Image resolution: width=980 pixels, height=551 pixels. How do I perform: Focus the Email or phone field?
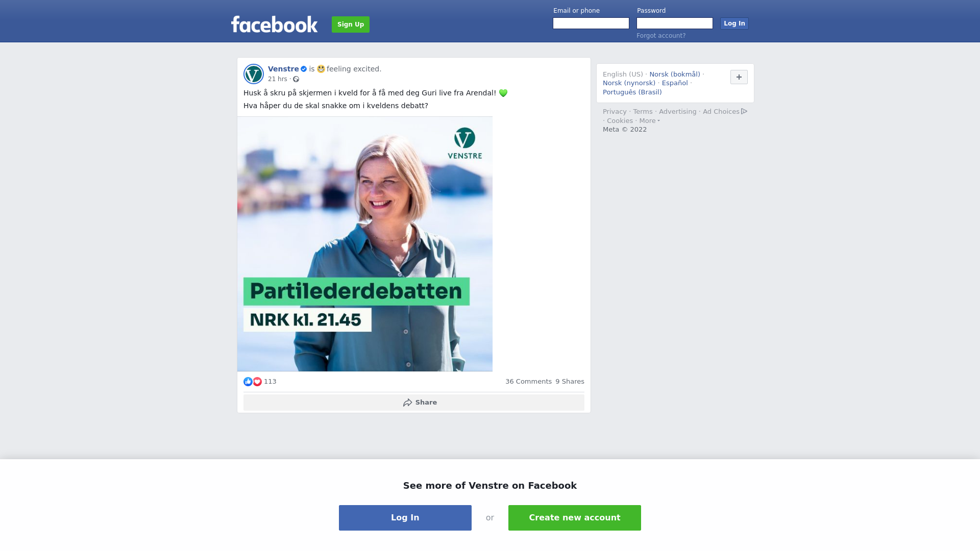[x=591, y=23]
